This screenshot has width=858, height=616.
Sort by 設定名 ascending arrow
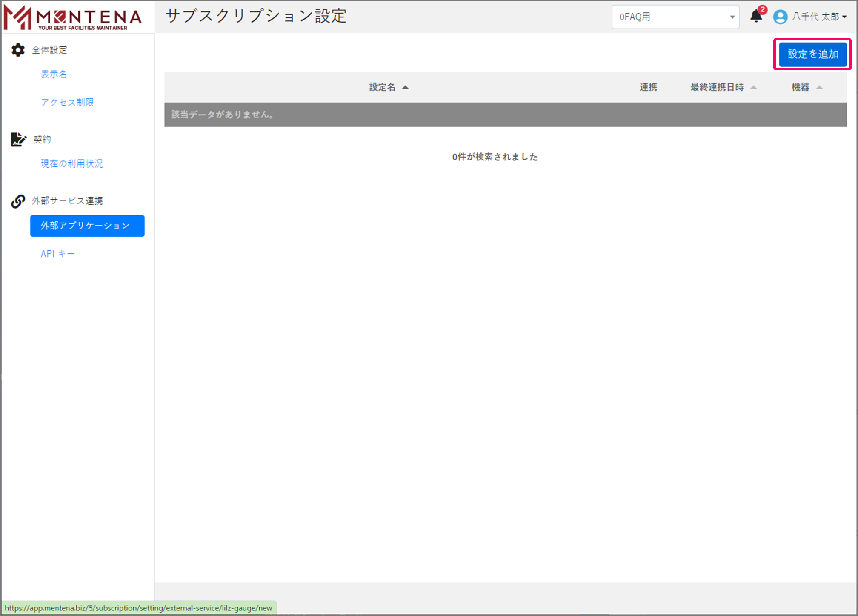click(x=405, y=87)
